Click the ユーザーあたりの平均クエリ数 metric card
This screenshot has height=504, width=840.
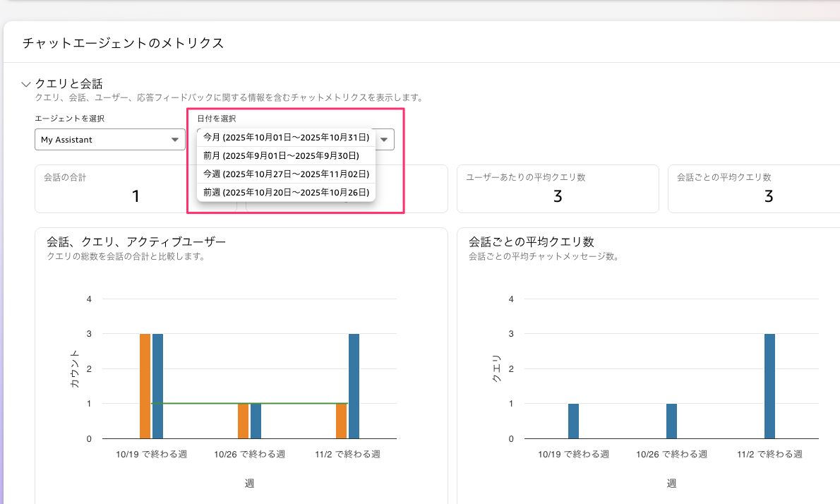557,188
